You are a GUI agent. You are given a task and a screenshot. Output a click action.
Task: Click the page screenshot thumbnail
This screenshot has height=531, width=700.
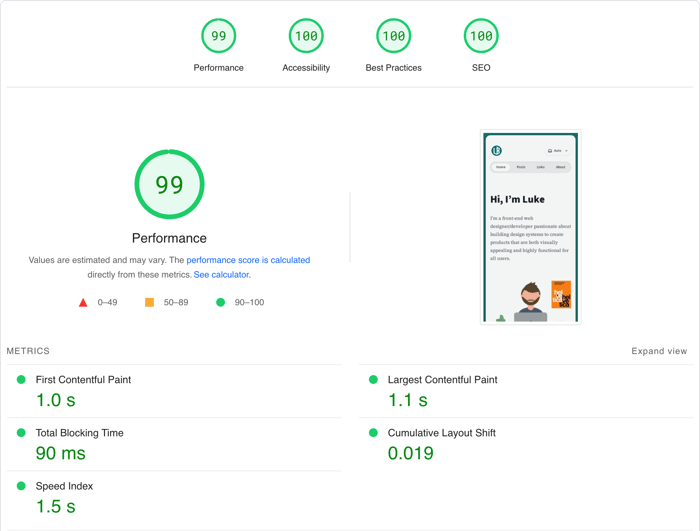(530, 227)
